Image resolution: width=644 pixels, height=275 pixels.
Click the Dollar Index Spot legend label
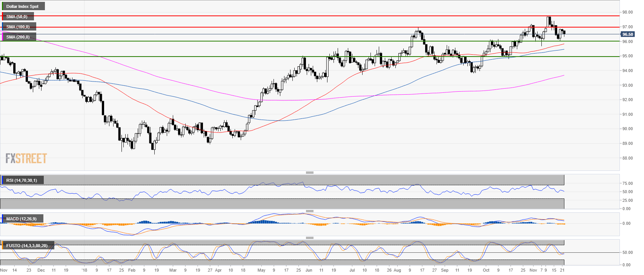[x=23, y=6]
